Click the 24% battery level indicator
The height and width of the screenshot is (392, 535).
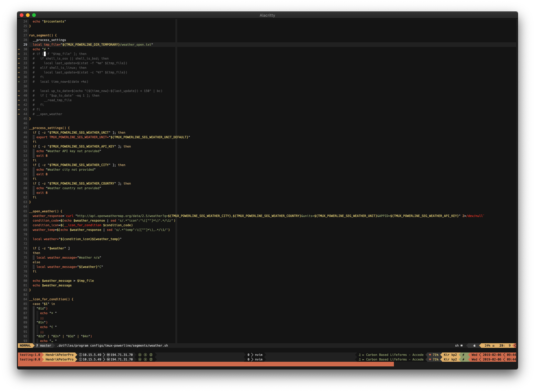coord(487,345)
